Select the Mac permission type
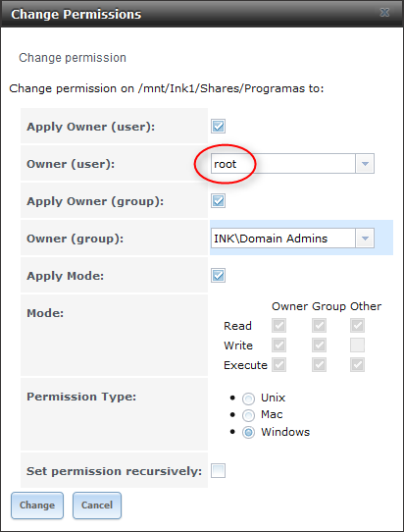 click(x=248, y=415)
